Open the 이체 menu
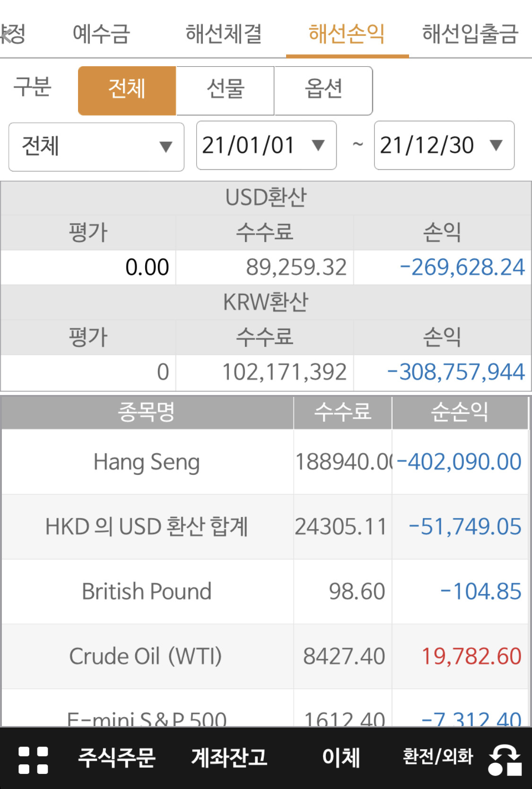532x789 pixels. click(341, 757)
